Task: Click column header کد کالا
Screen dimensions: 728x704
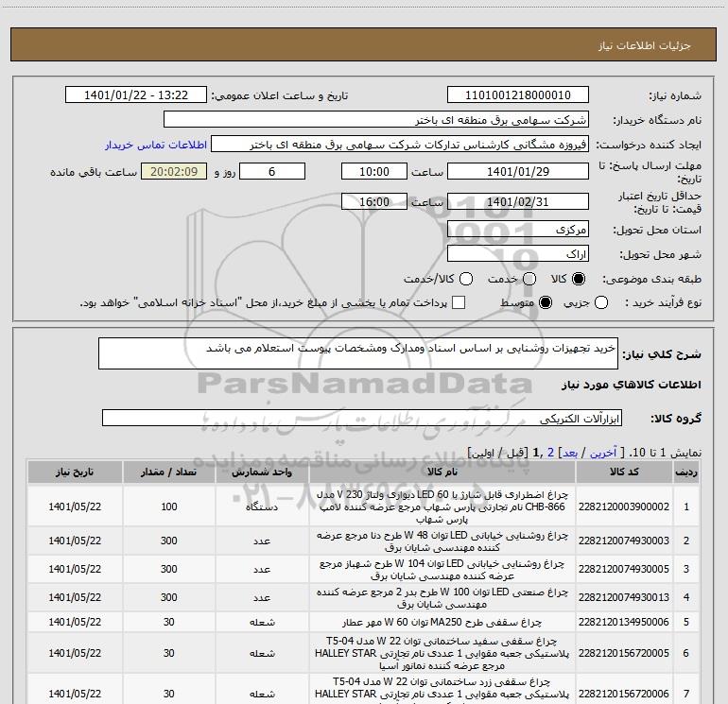Action: tap(624, 472)
